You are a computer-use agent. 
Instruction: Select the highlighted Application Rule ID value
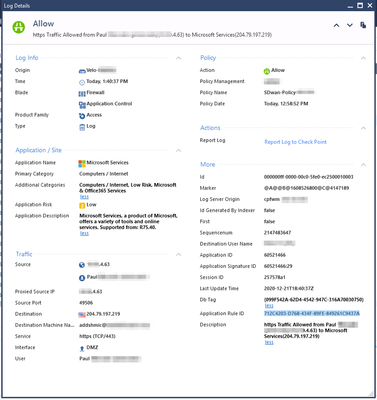312,313
